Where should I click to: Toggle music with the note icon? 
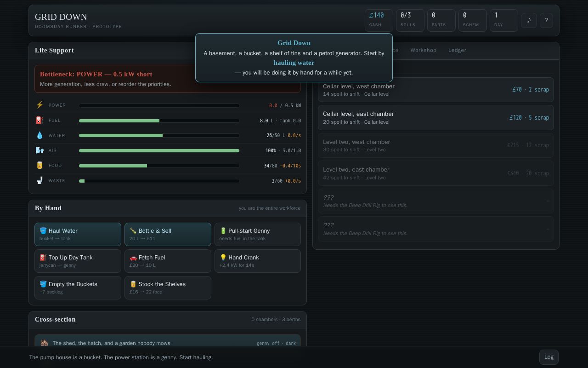[x=529, y=20]
